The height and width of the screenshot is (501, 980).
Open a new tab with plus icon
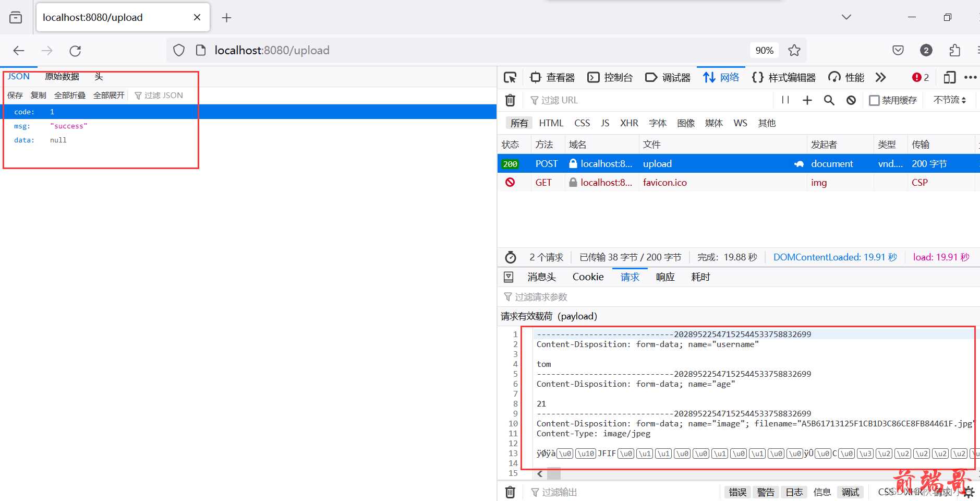coord(226,18)
